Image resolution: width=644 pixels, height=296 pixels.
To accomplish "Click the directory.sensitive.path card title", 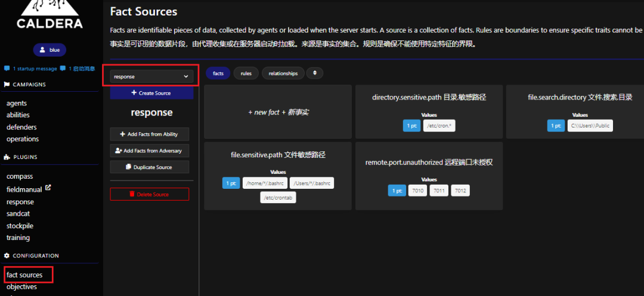I will click(x=429, y=98).
